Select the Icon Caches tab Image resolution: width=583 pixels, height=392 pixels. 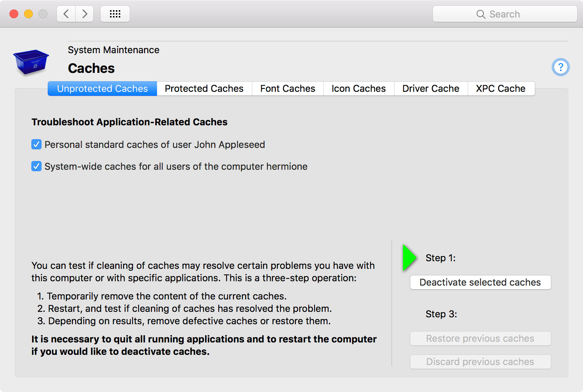coord(359,89)
